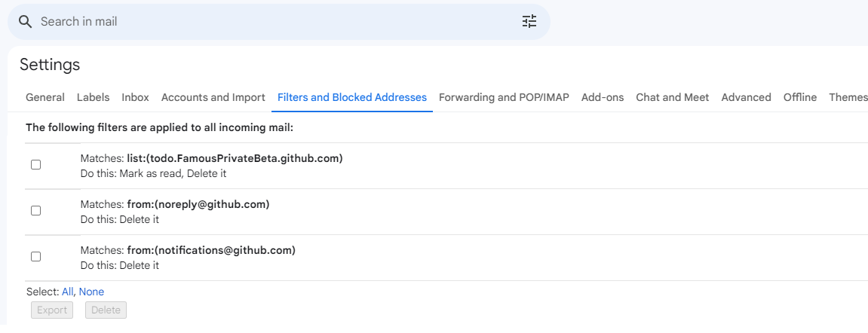Check the todo.FamousPrivateBeta.github.com filter checkbox
The height and width of the screenshot is (333, 868).
(x=36, y=165)
